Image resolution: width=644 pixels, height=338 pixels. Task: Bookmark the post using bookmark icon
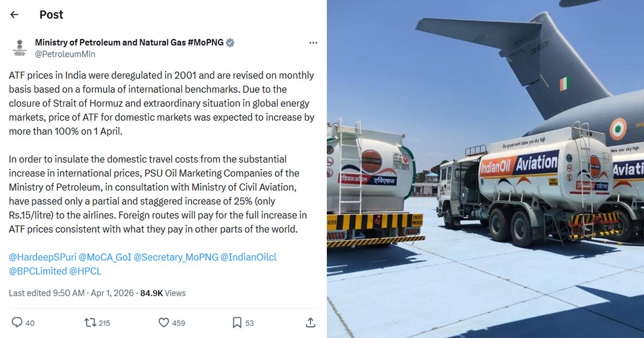coord(237,322)
